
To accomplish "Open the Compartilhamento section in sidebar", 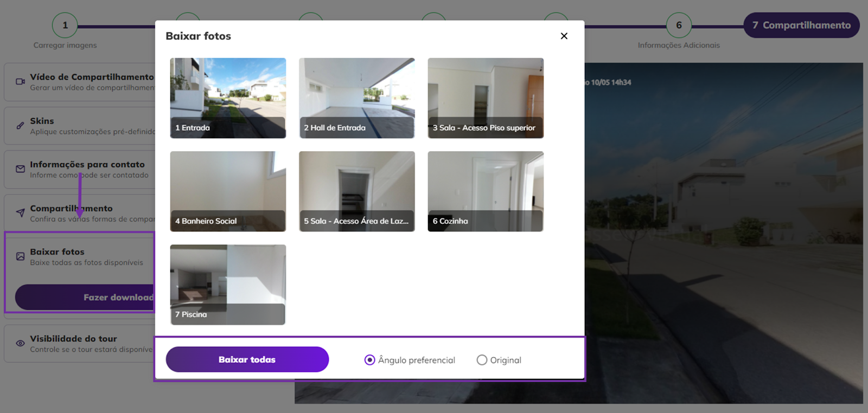I will [x=80, y=213].
